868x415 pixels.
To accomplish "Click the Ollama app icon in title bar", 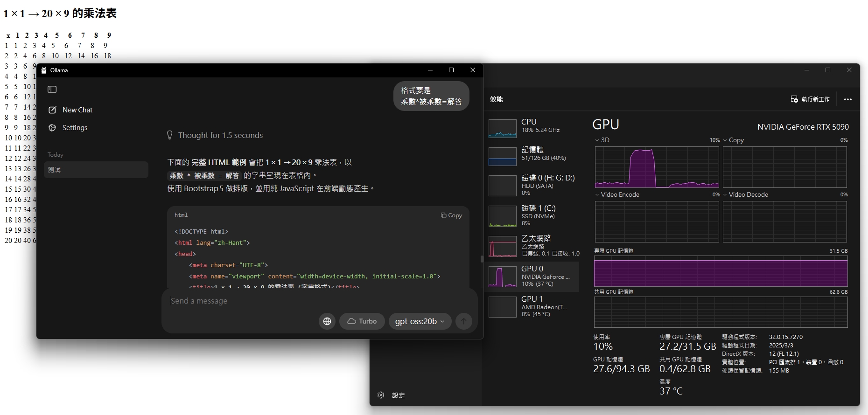I will [x=44, y=70].
